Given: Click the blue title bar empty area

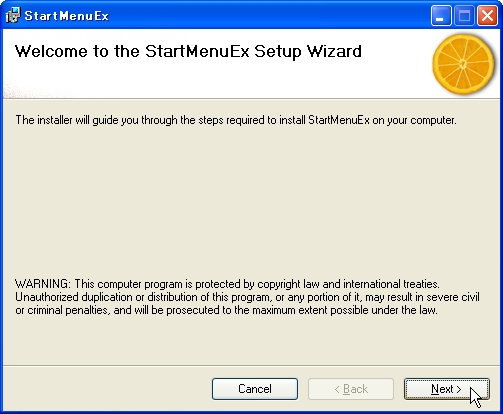Looking at the screenshot, I should (x=267, y=15).
